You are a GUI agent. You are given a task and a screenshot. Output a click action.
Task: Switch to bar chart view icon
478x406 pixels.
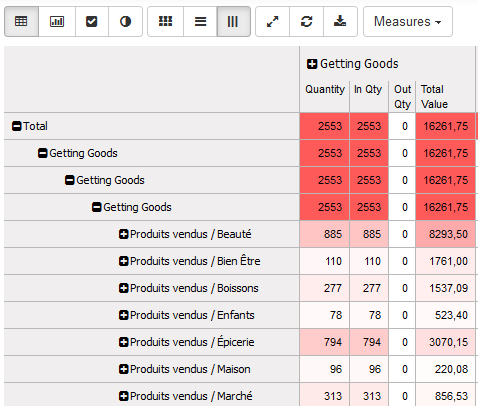point(57,21)
